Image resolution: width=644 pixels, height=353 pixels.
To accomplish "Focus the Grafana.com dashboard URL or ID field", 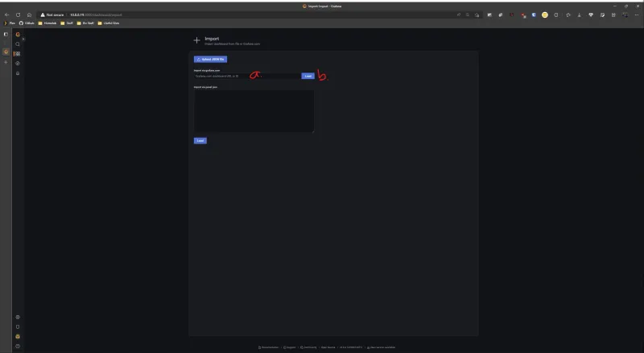I will 247,76.
